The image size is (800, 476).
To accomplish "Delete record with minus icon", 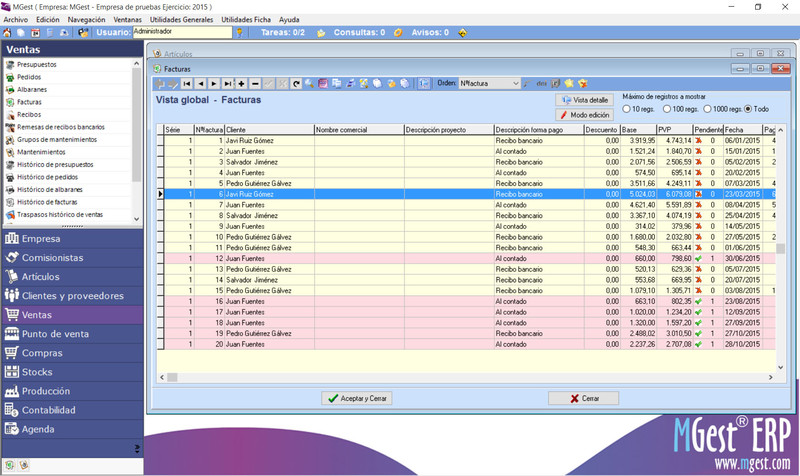I will tap(255, 84).
